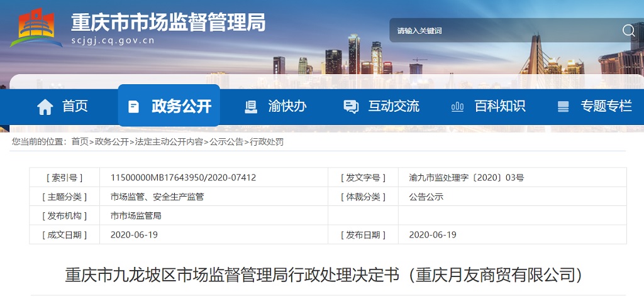Click 政务公开 breadcrumb link
The height and width of the screenshot is (304, 644).
pos(111,142)
